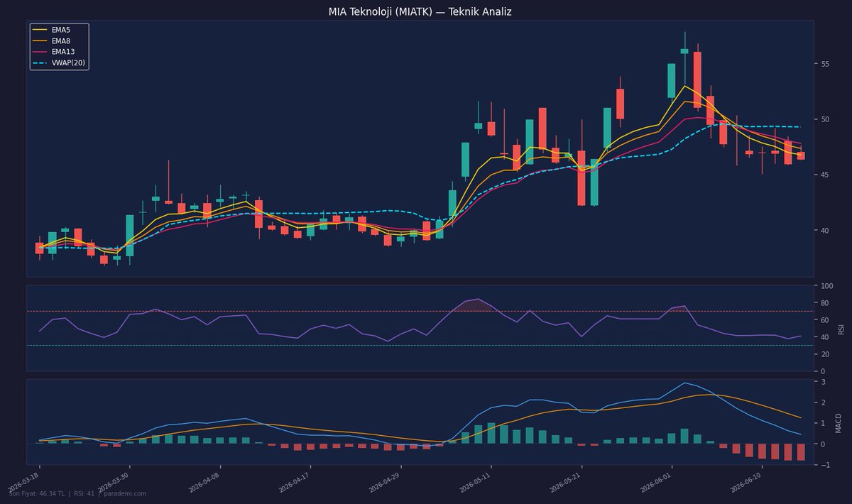Click the 2026-03-18 date label
The width and height of the screenshot is (852, 504).
25,482
